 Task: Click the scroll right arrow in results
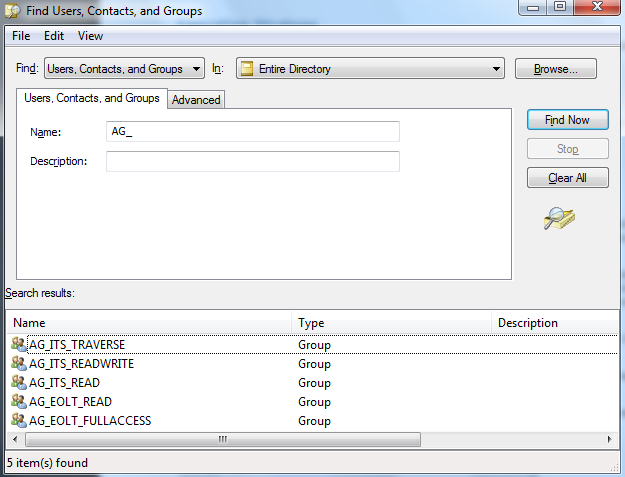(x=609, y=439)
